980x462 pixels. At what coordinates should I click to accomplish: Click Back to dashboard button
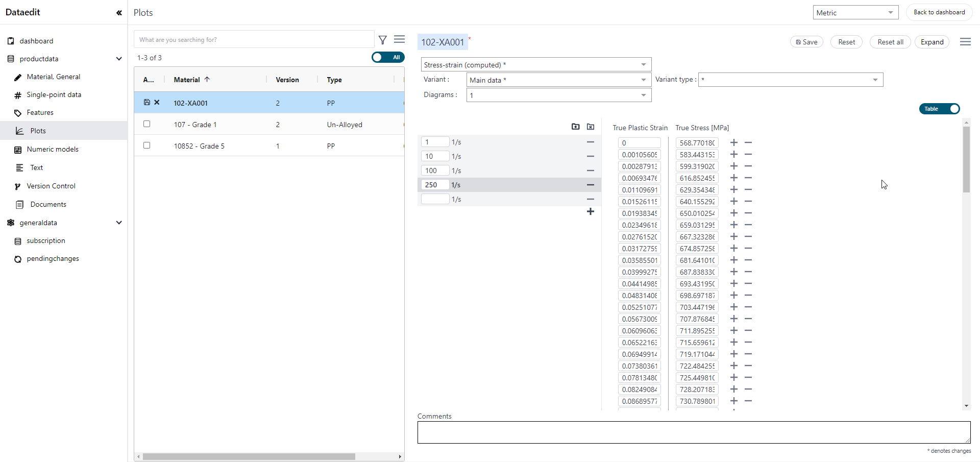tap(939, 12)
